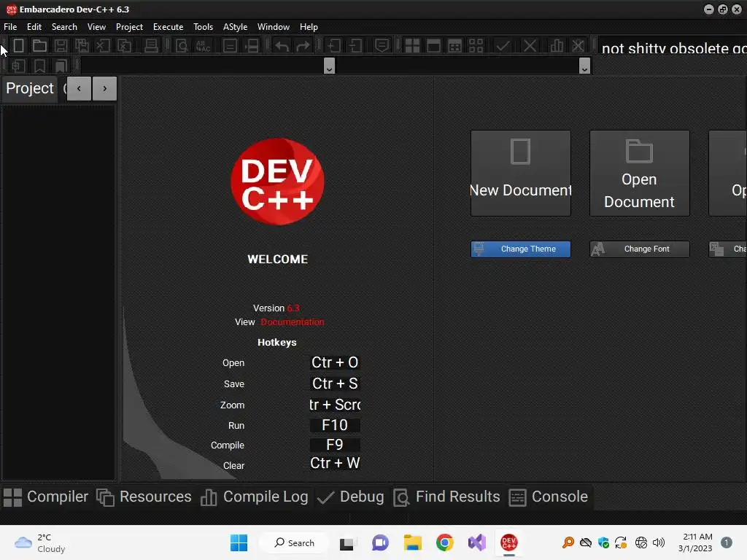Image resolution: width=747 pixels, height=560 pixels.
Task: Click the taskbar Search box
Action: (295, 542)
